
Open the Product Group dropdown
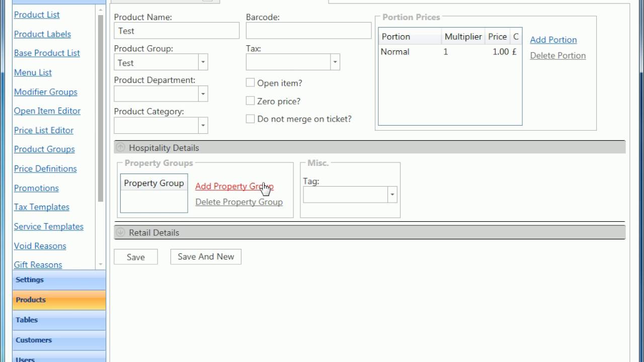[x=203, y=62]
